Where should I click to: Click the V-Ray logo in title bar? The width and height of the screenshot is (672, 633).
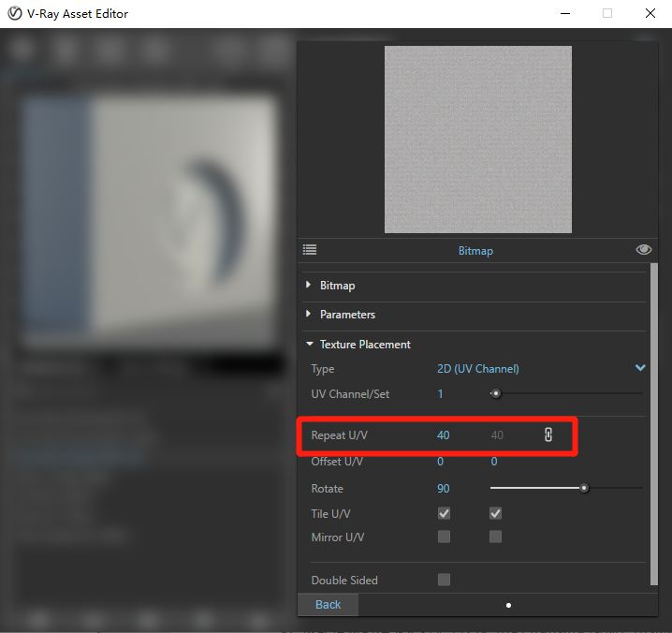point(15,13)
